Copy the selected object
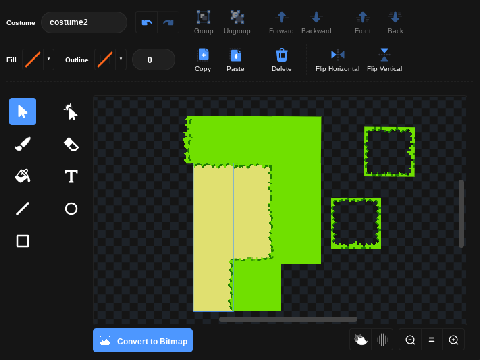The image size is (480, 360). 203,60
